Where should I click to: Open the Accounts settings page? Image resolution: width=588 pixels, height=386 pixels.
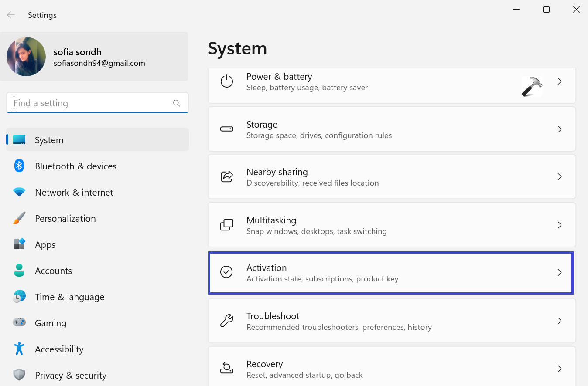tap(53, 271)
